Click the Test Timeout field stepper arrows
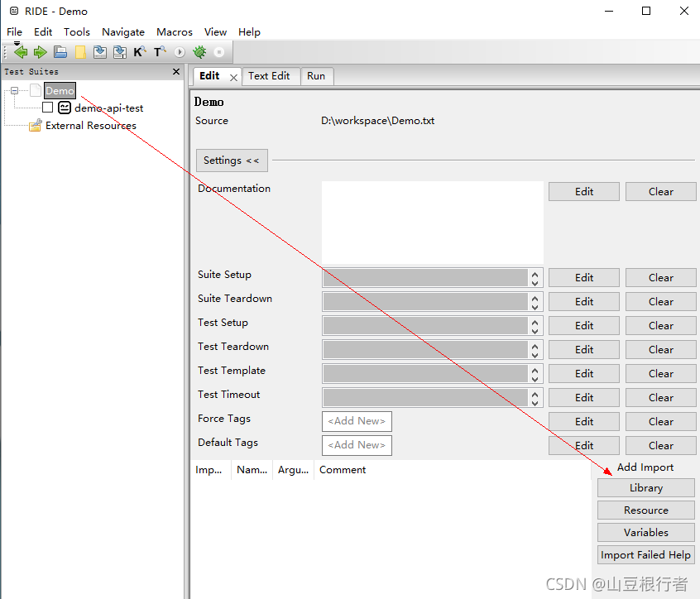Screen dimensions: 700x599 [535, 398]
